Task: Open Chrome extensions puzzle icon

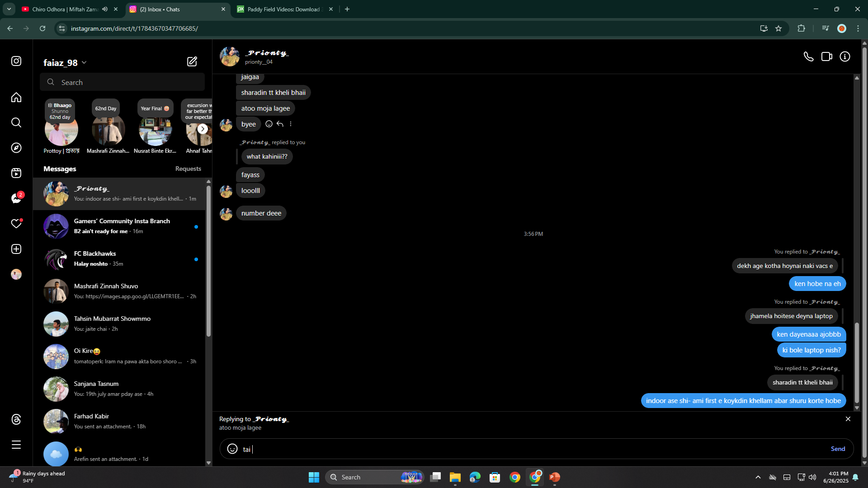Action: [x=801, y=28]
